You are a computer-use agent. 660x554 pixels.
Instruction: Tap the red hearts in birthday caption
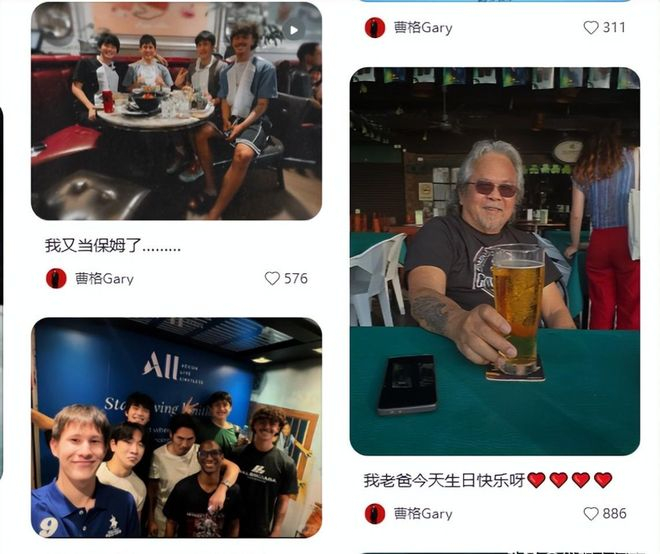coord(570,480)
